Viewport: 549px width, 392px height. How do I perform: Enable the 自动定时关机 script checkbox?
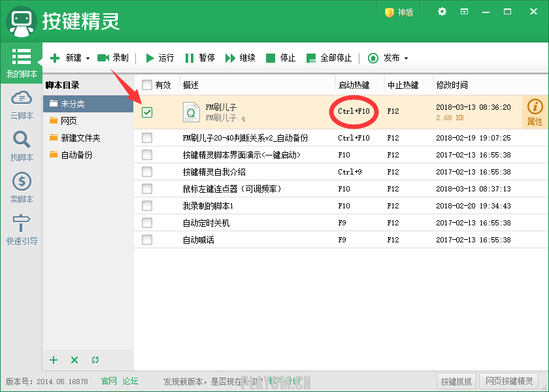pyautogui.click(x=147, y=223)
